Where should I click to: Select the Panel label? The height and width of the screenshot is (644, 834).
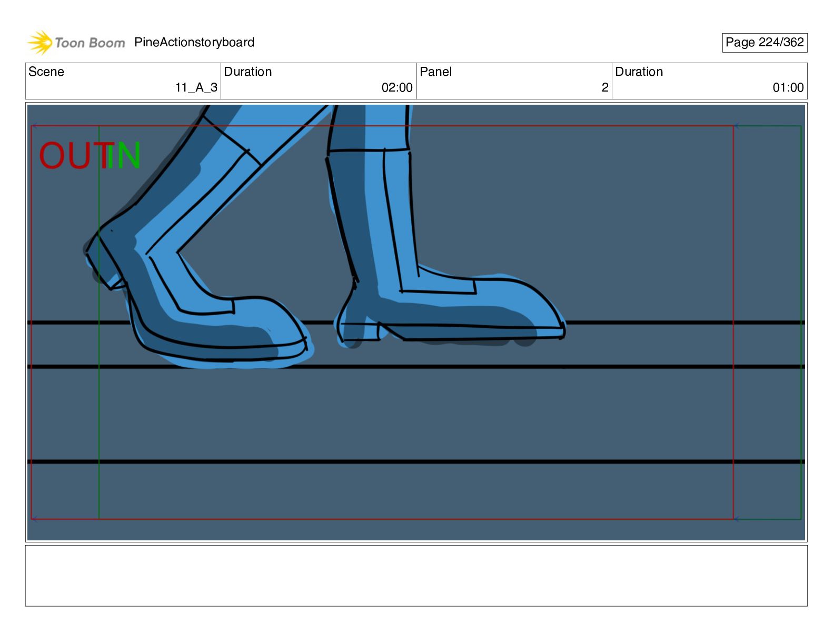(x=436, y=72)
